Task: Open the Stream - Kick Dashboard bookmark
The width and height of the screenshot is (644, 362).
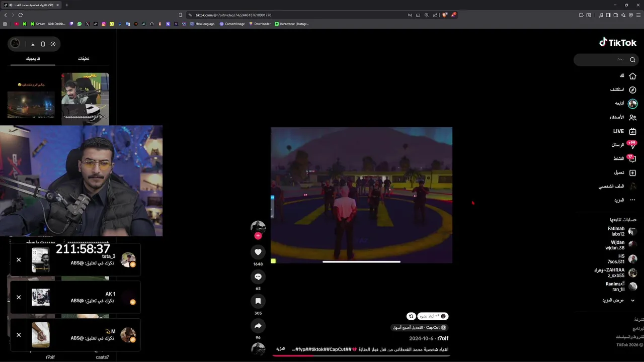Action: point(48,24)
